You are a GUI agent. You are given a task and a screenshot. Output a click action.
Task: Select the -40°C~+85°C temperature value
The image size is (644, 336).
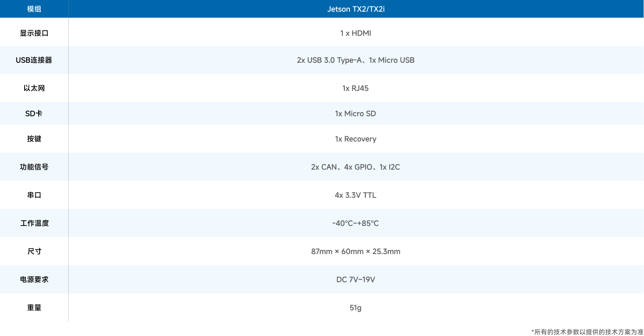356,223
